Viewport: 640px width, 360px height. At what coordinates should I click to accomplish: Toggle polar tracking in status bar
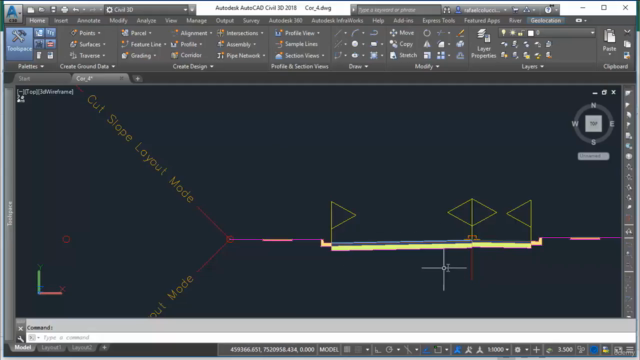(x=389, y=350)
